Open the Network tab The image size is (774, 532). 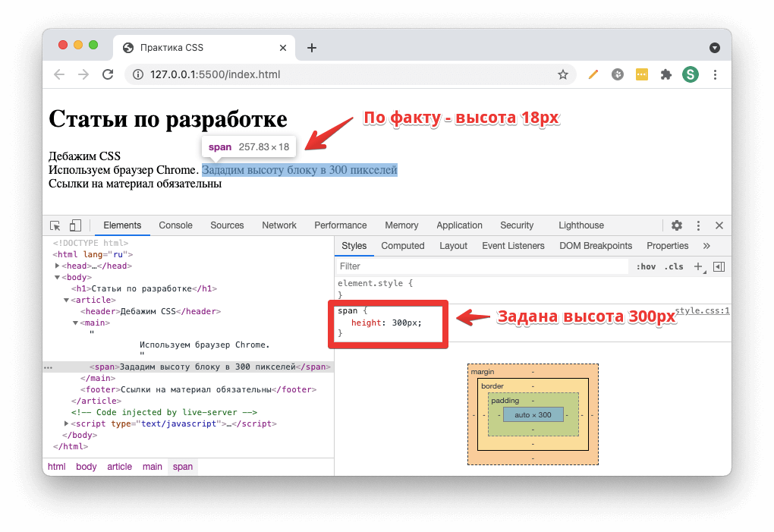click(x=279, y=225)
